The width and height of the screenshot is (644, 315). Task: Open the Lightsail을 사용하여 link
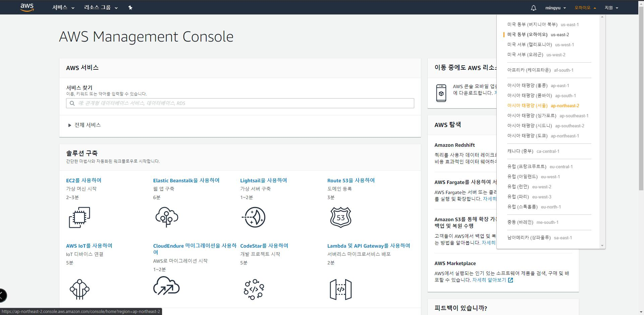click(264, 180)
